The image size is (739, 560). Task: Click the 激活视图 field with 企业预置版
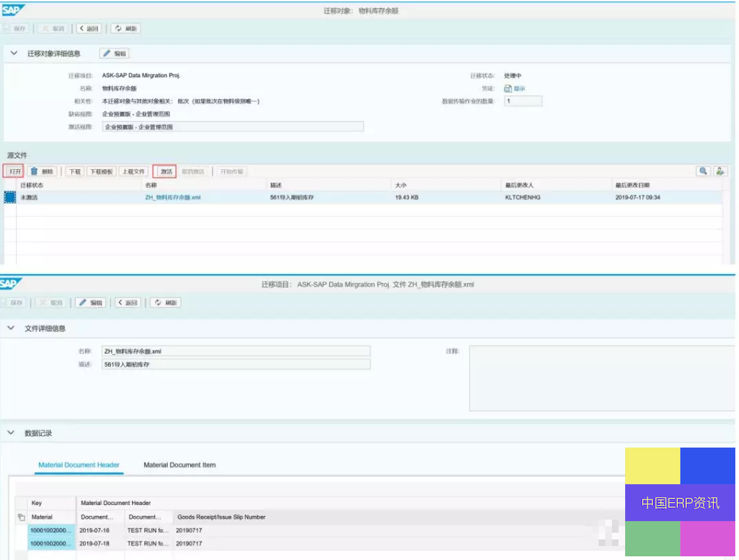click(233, 126)
